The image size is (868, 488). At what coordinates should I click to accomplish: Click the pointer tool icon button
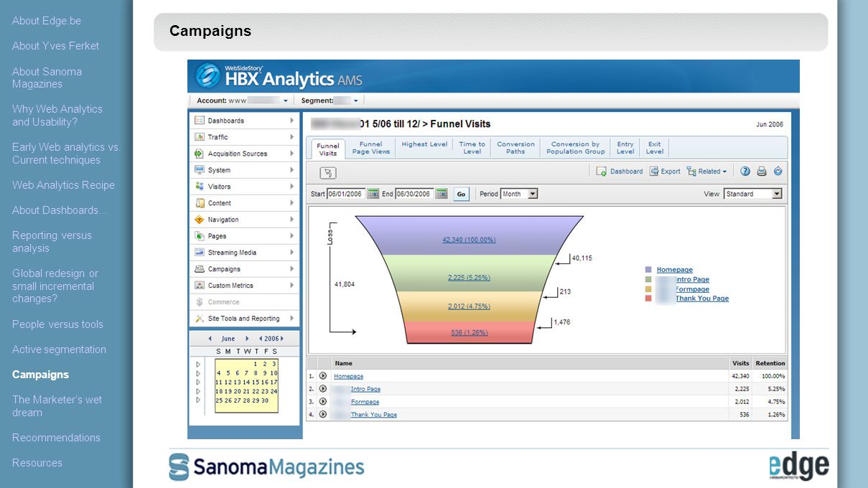click(x=328, y=173)
